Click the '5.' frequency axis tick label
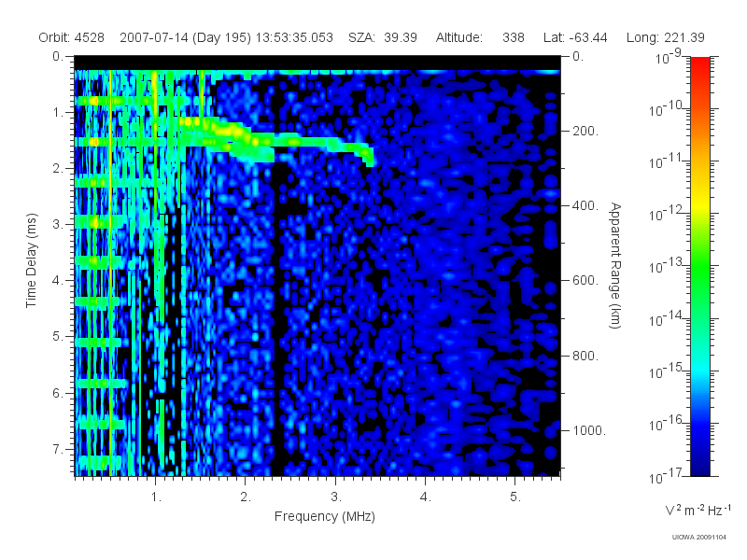The width and height of the screenshot is (747, 560). coord(515,497)
